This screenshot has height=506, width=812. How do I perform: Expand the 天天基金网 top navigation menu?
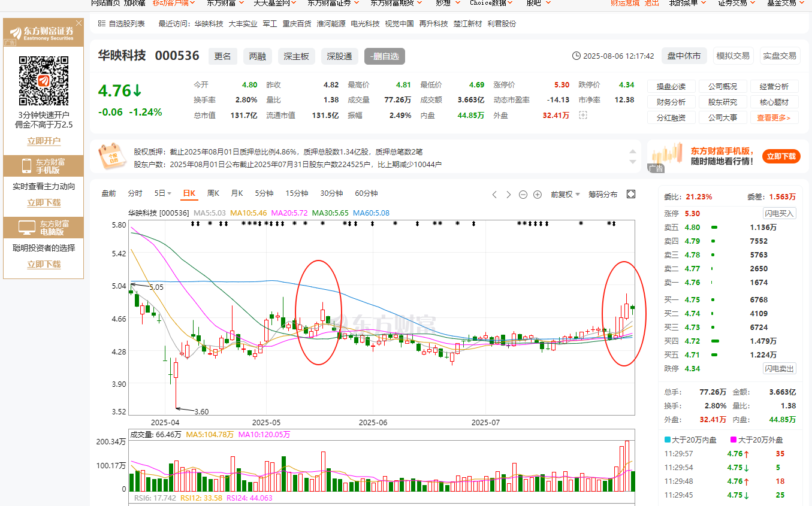tap(275, 3)
